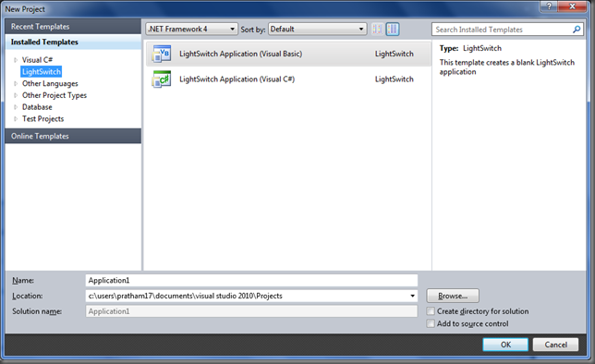Viewport: 595px width, 364px height.
Task: Select the LightSwitch Visual C# template icon
Action: point(162,79)
